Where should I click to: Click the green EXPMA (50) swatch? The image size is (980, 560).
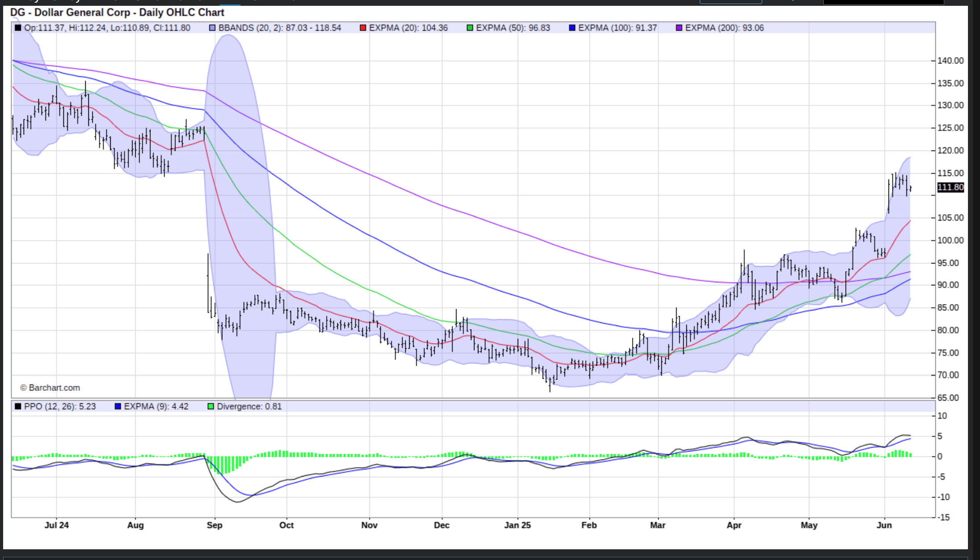(470, 28)
